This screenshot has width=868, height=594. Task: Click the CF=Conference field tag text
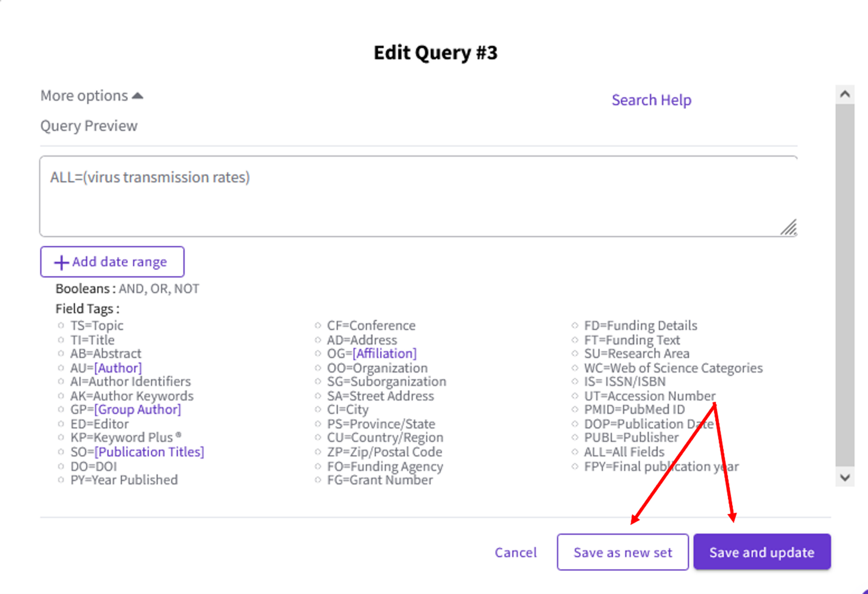[371, 326]
